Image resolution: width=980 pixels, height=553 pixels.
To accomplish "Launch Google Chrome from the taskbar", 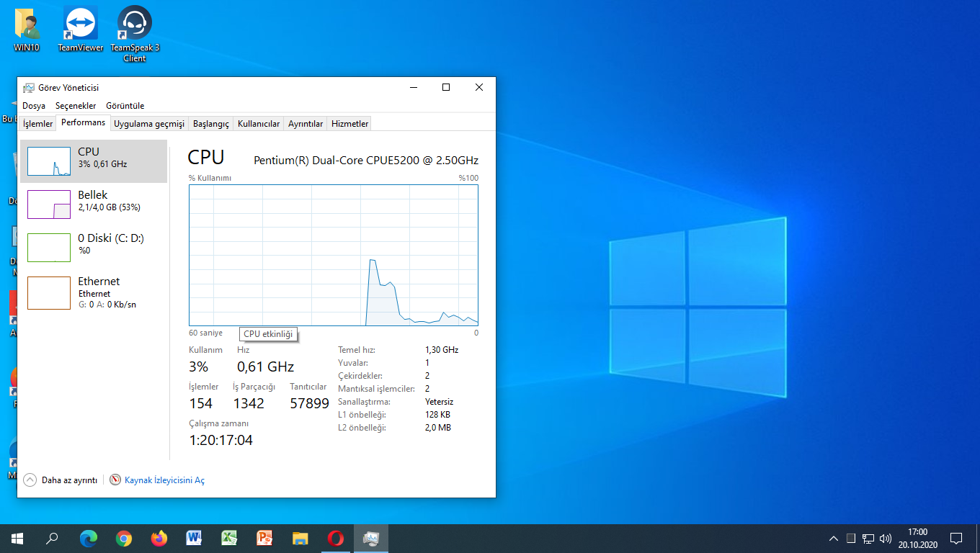I will tap(124, 538).
